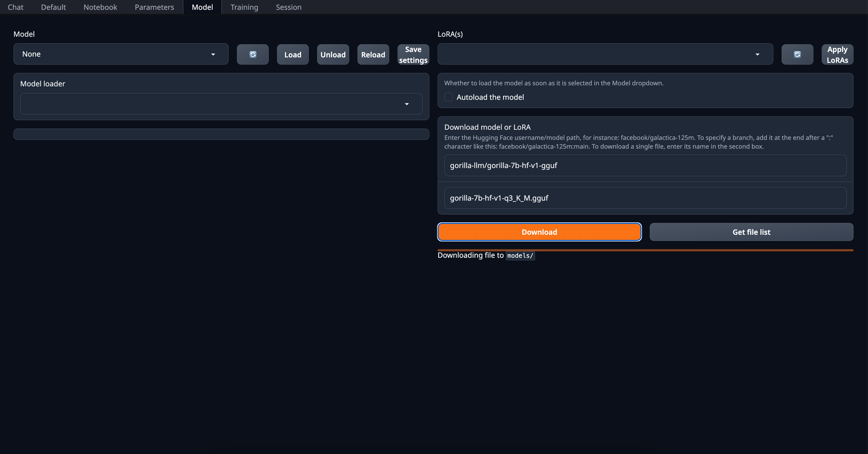Refresh the model list with the refresh icon
868x454 pixels.
pos(253,54)
